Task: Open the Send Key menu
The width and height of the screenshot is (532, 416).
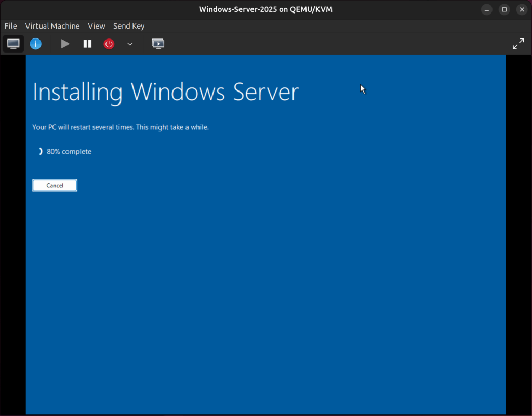Action: click(x=128, y=26)
